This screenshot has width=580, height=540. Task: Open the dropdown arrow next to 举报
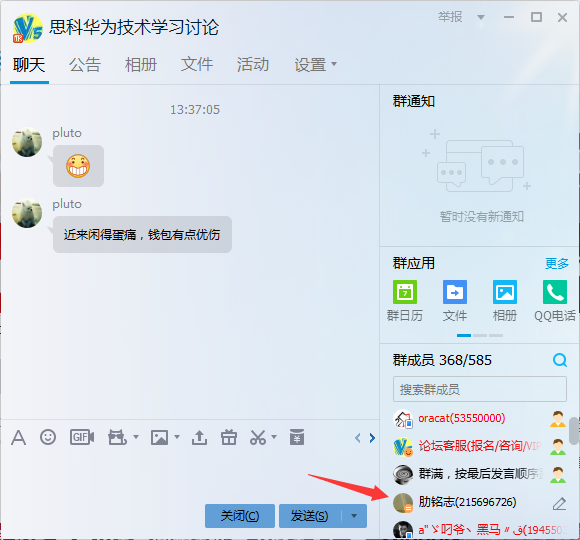coord(481,17)
